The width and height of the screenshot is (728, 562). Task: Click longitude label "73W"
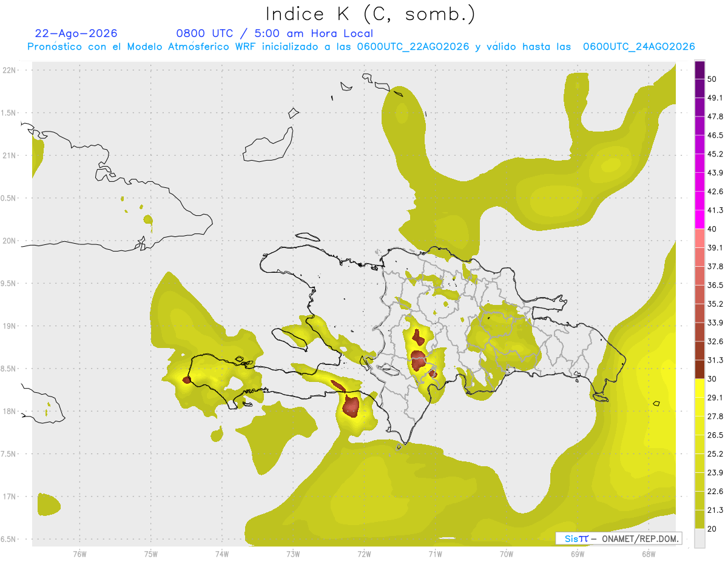tap(293, 554)
